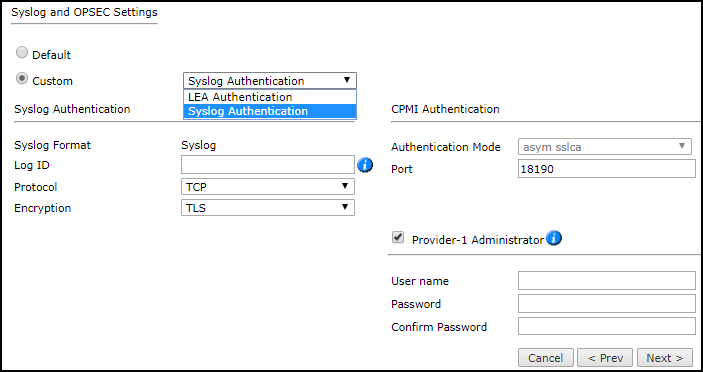Viewport: 703px width, 372px height.
Task: Click the User name input field
Action: click(607, 281)
